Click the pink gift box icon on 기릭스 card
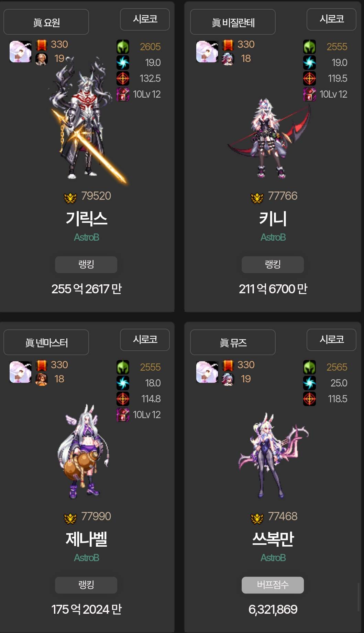364x633 pixels. coord(123,94)
